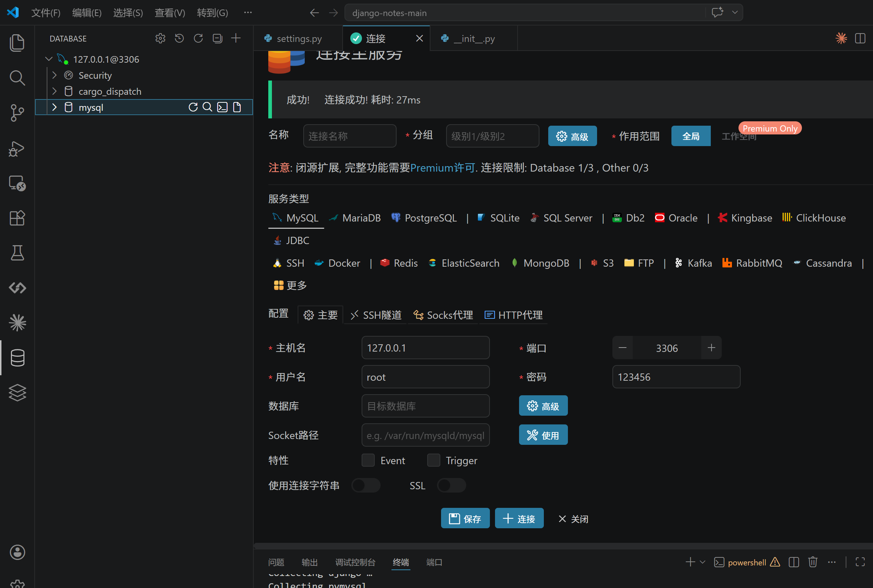Click the 保存 save button
The height and width of the screenshot is (588, 873).
[x=465, y=518]
